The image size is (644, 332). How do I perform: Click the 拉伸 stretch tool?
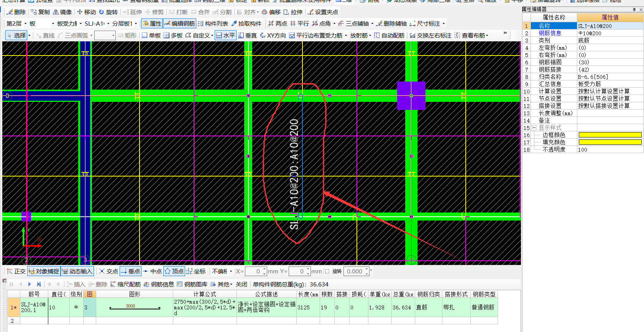point(293,12)
